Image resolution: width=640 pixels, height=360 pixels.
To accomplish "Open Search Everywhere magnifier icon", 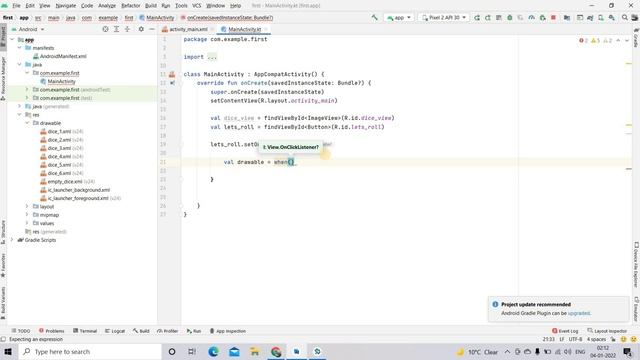I will 624,18.
